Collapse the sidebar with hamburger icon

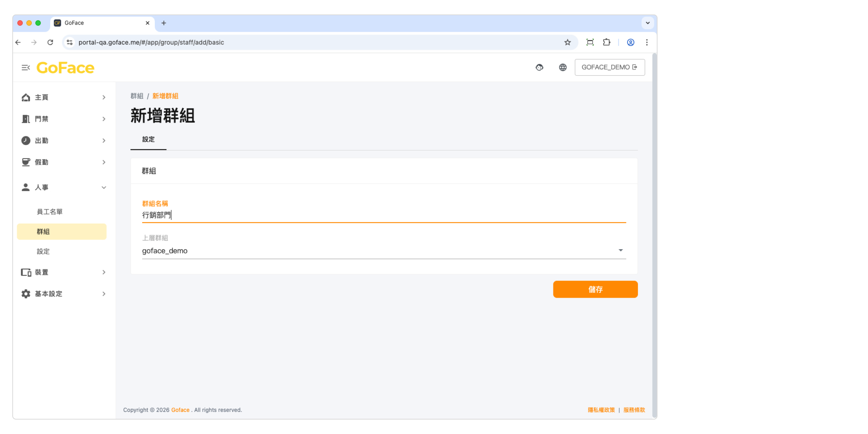(x=25, y=68)
